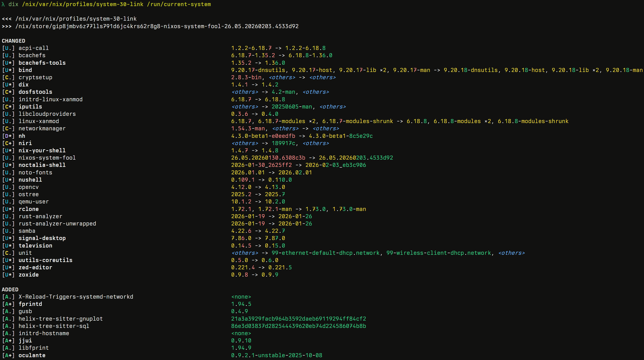Viewport: 644px width, 360px height.
Task: Click zed-editor version '0.221.4 -> 0.221.5'
Action: click(x=262, y=267)
